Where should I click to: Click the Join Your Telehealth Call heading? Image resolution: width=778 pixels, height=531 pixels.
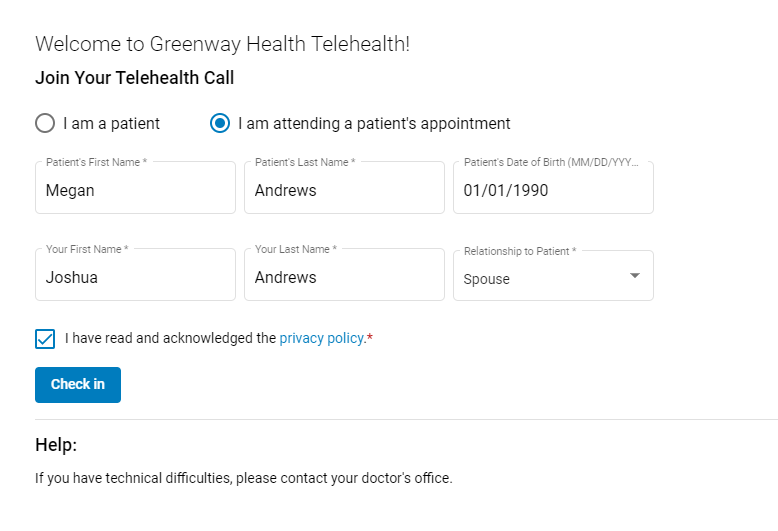(x=134, y=78)
